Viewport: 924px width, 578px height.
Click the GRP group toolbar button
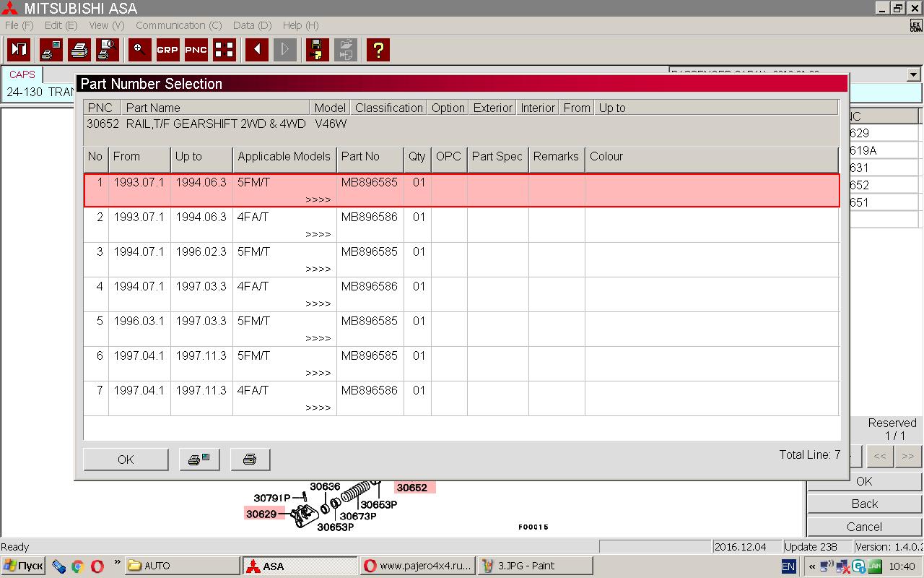167,49
